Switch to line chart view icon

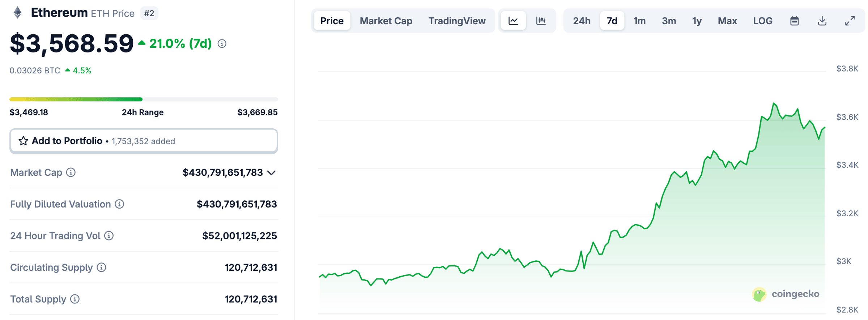tap(513, 21)
